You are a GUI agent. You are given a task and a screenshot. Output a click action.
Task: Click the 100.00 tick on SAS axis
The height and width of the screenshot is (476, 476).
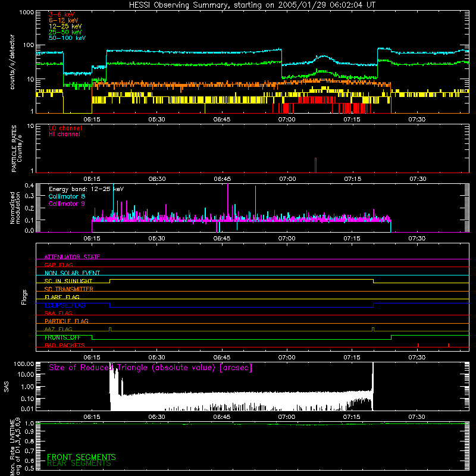click(24, 364)
